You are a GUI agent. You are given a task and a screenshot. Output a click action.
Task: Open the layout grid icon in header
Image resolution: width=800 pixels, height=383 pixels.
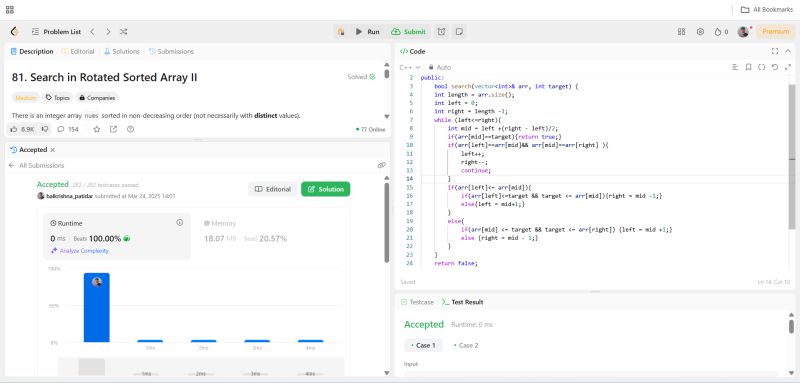(x=681, y=32)
